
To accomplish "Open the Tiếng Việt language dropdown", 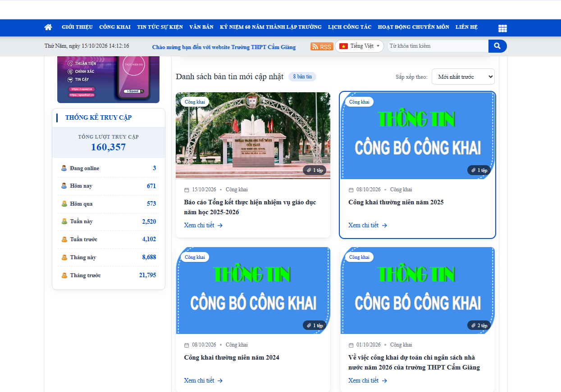I will pyautogui.click(x=359, y=46).
